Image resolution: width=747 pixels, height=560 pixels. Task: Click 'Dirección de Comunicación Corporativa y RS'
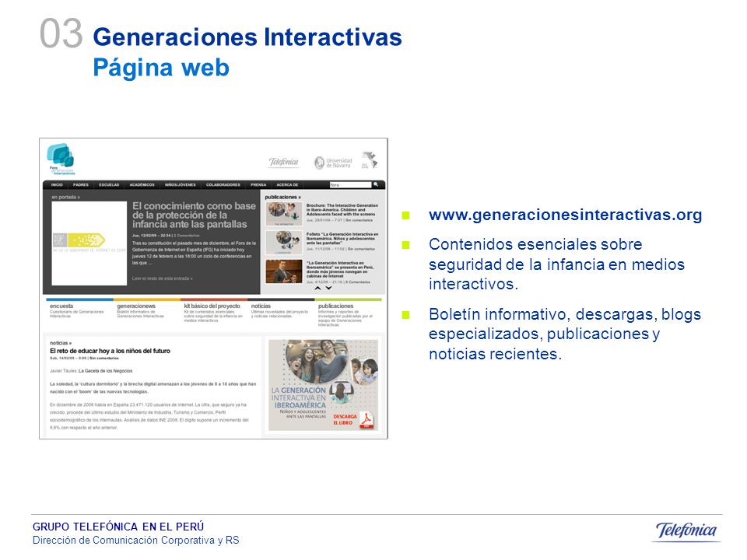[135, 541]
